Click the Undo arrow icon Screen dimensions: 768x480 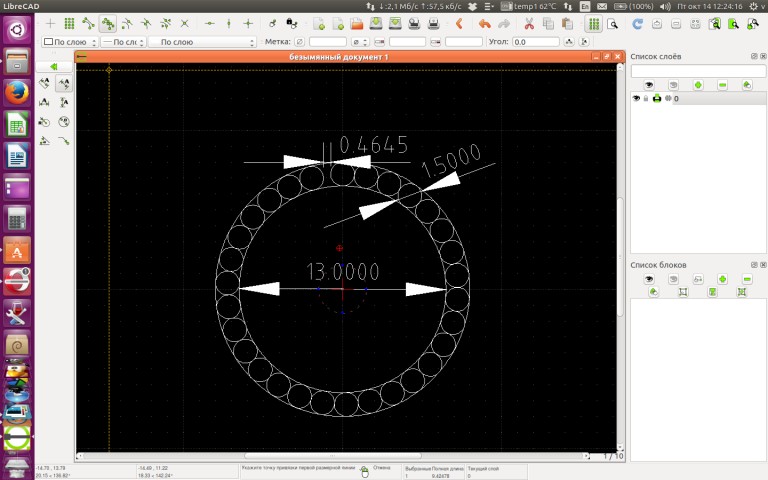[485, 23]
